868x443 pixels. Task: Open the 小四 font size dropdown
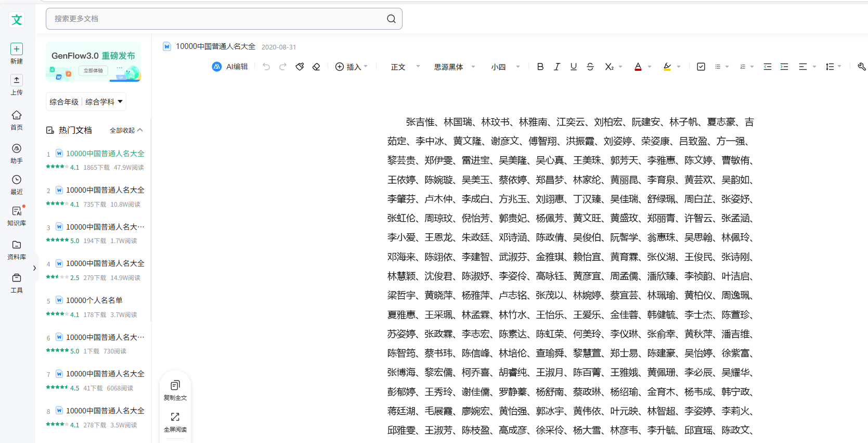click(505, 67)
